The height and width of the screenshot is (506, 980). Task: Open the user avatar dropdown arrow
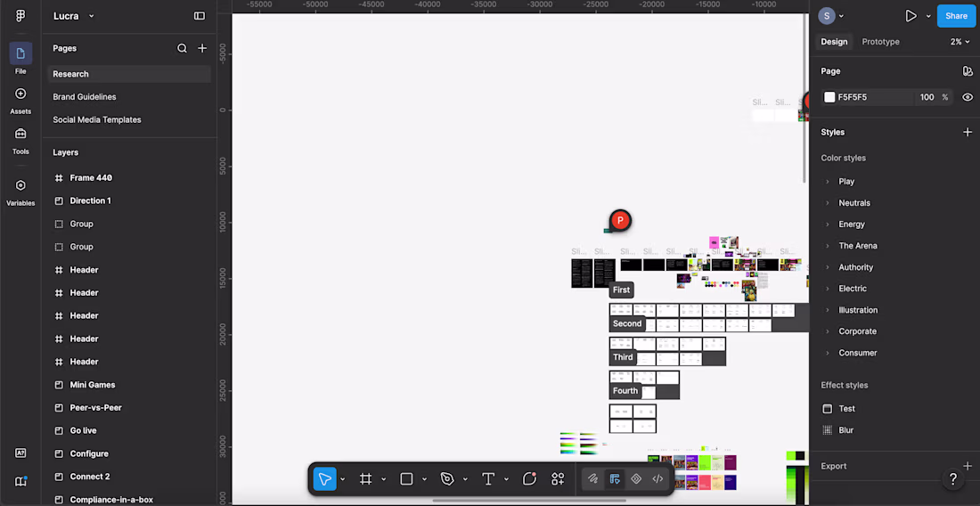coord(841,16)
